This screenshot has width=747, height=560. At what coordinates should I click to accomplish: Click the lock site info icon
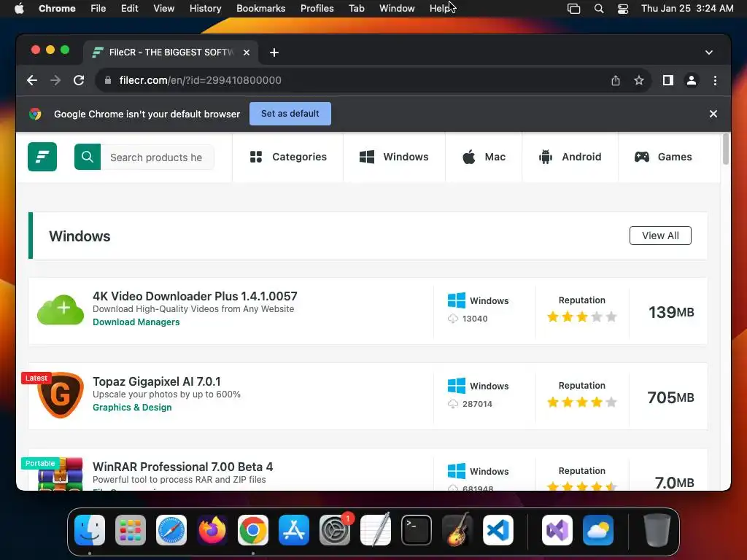point(108,80)
